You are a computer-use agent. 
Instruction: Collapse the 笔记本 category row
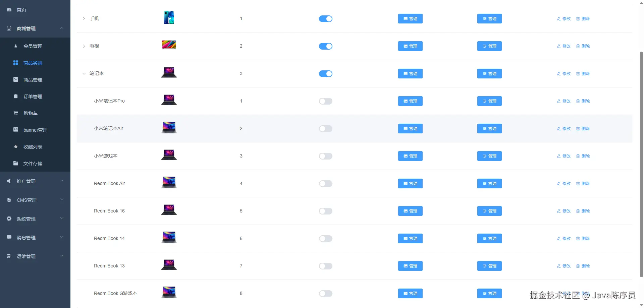tap(84, 74)
